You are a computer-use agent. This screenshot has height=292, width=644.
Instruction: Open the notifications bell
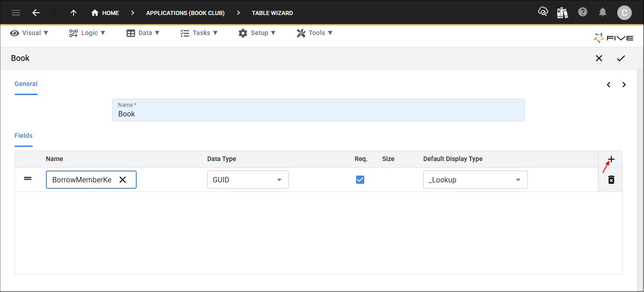[x=603, y=12]
